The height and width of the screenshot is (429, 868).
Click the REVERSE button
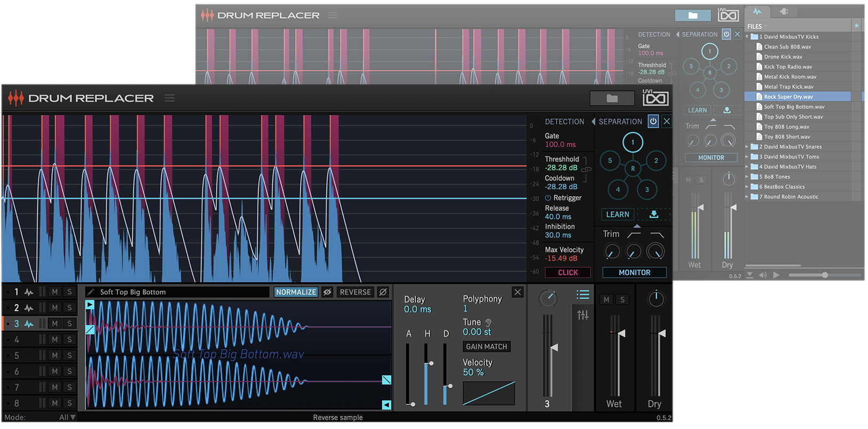coord(355,292)
